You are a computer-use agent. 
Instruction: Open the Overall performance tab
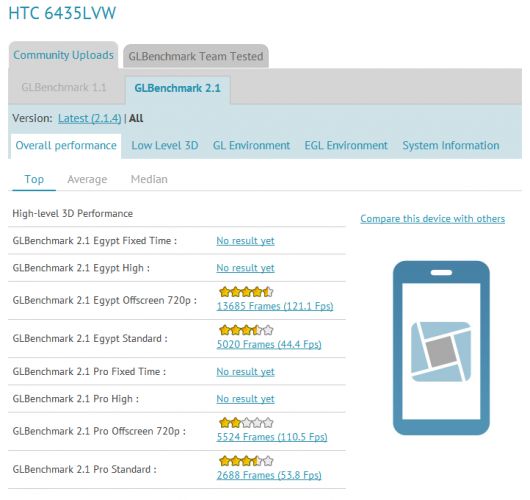(x=66, y=146)
